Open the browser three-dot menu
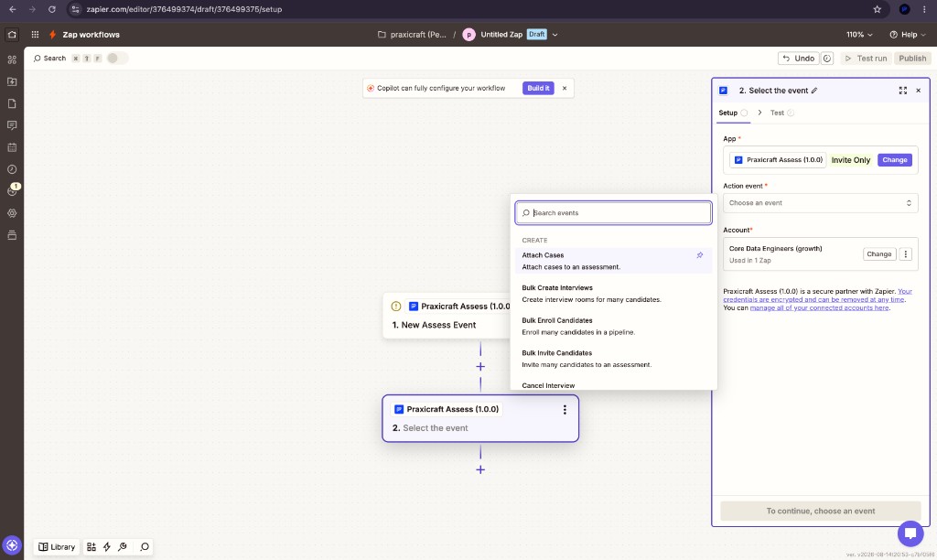The width and height of the screenshot is (937, 560). [924, 9]
